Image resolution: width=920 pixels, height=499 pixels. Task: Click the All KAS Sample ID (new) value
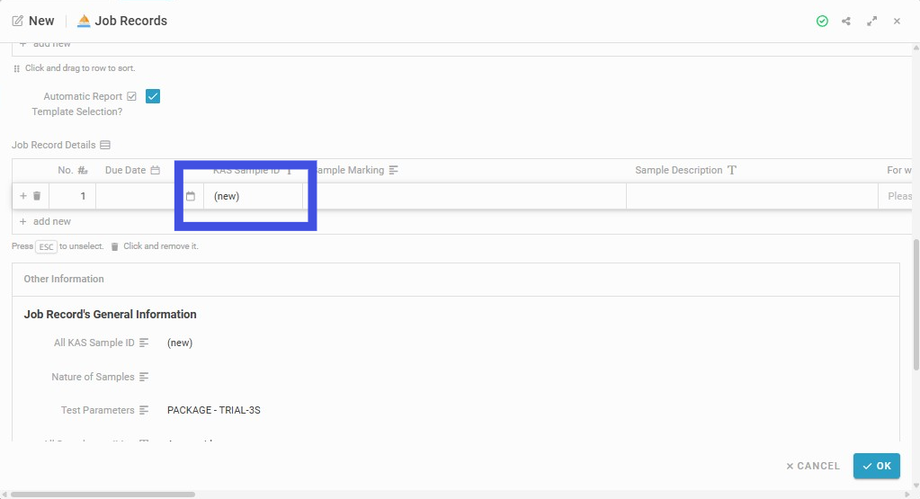point(180,343)
